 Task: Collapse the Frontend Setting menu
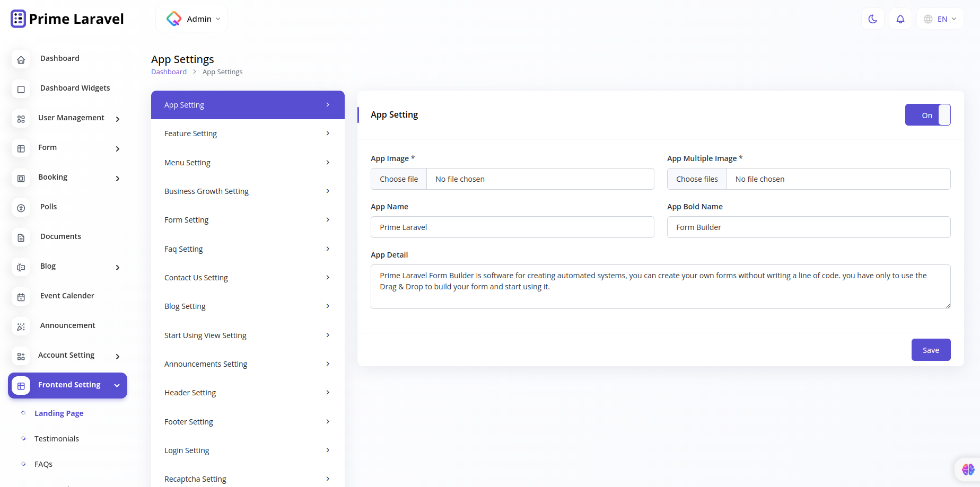pyautogui.click(x=117, y=385)
